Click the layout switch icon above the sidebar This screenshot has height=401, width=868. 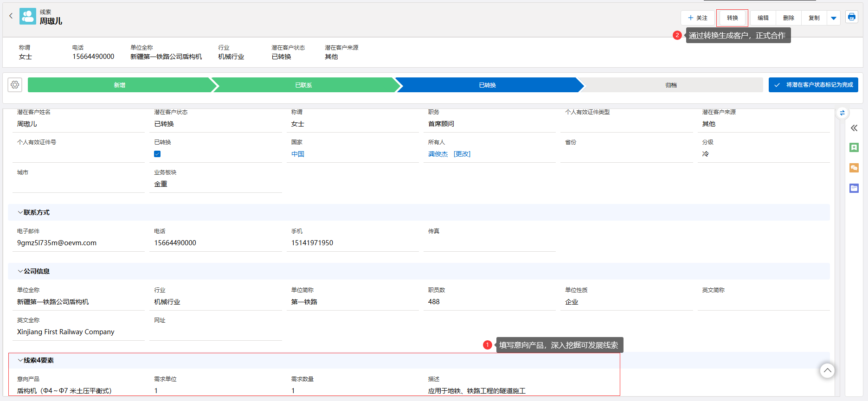click(842, 113)
